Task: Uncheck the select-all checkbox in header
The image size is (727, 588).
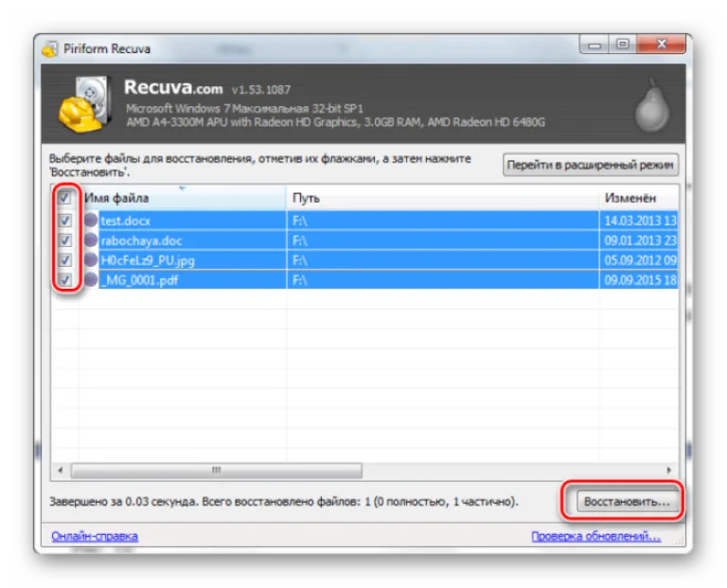Action: click(64, 198)
